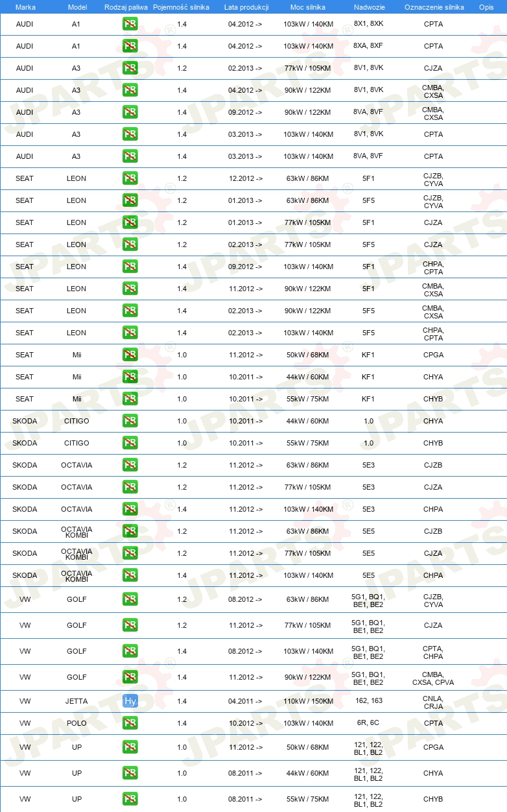507x812 pixels.
Task: Click fuel icon in SEAT LEON 12.2012 63kW row
Action: pyautogui.click(x=130, y=178)
